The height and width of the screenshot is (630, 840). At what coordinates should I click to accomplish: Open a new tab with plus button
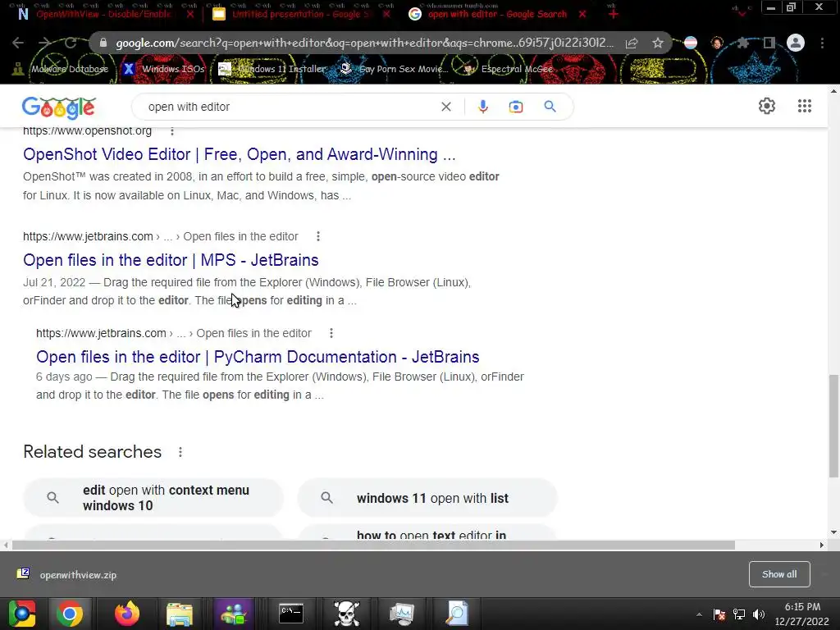(614, 14)
